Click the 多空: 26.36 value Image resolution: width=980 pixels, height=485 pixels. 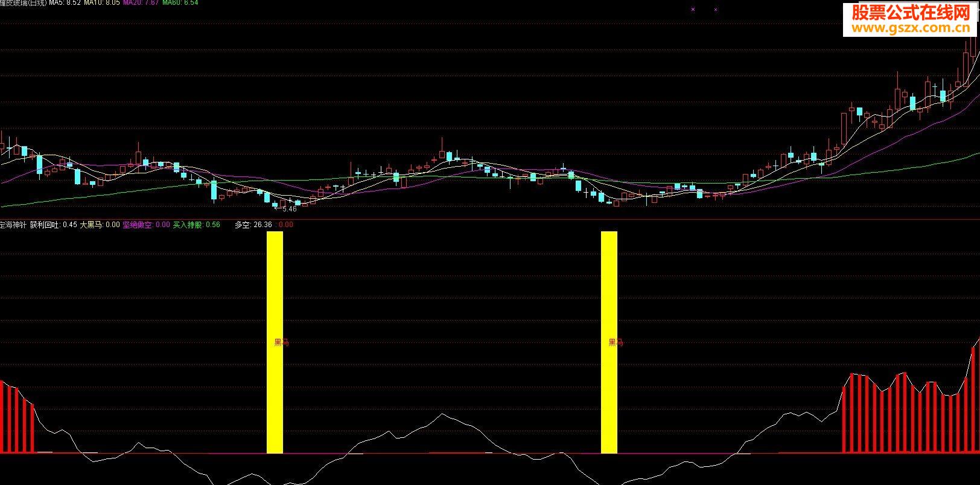[253, 225]
